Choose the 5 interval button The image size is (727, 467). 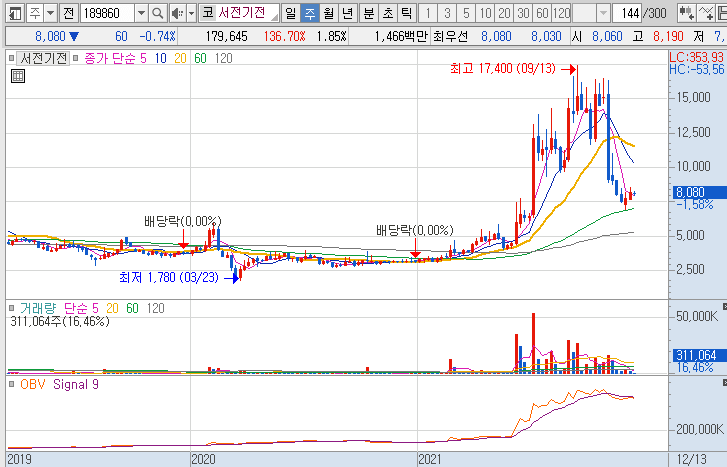click(466, 13)
